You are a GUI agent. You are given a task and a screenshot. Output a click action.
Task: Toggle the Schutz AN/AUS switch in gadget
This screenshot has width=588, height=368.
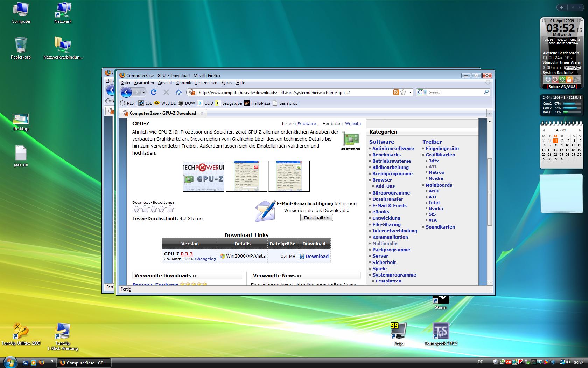pyautogui.click(x=562, y=87)
